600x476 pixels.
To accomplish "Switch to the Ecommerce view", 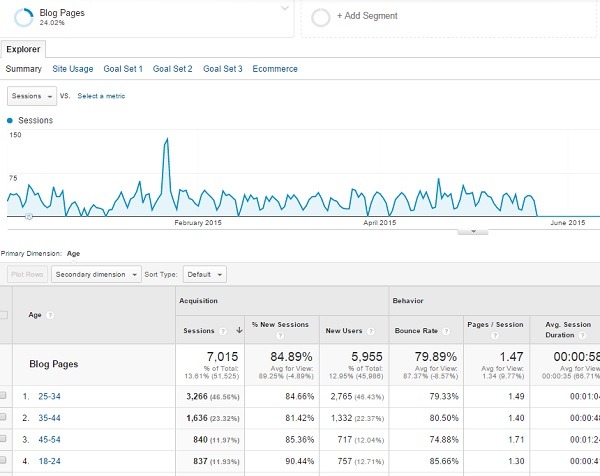I will pos(275,69).
